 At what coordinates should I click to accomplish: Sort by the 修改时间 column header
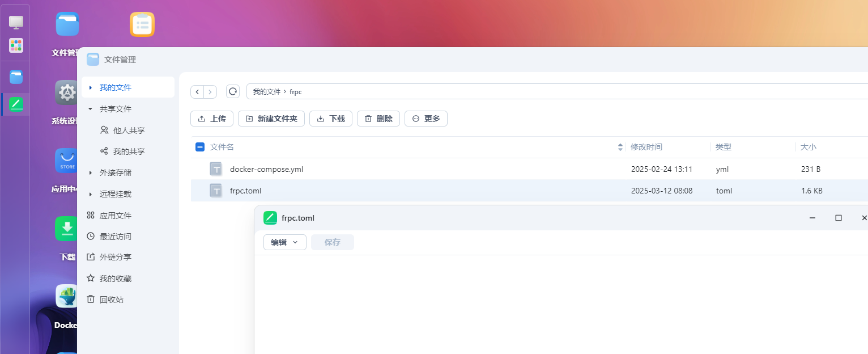(x=646, y=147)
